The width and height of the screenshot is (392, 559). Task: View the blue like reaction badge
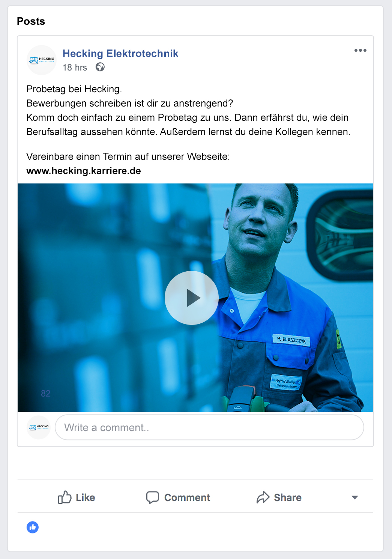pyautogui.click(x=33, y=527)
